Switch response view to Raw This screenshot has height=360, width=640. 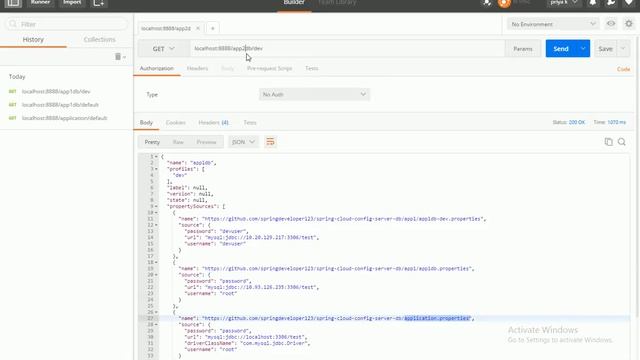pos(178,142)
